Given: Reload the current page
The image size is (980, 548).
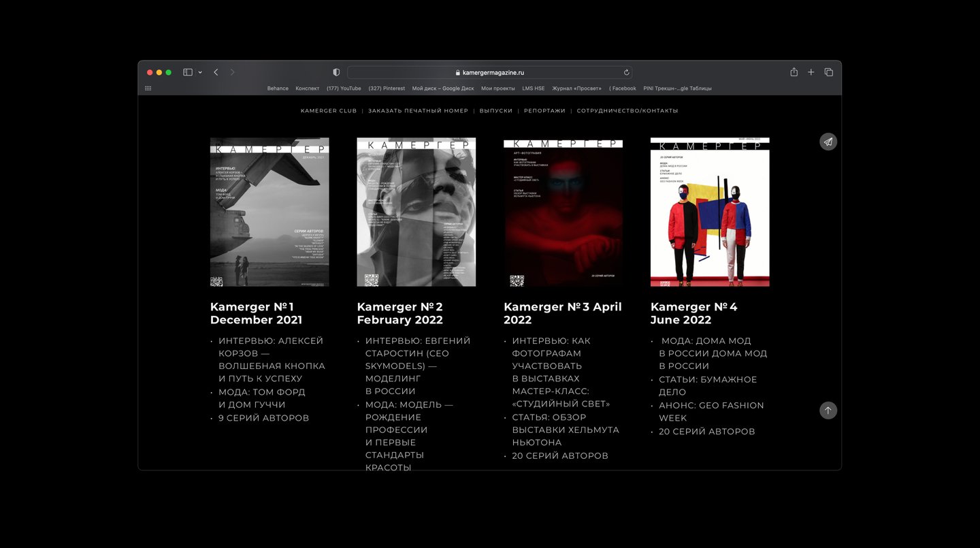Looking at the screenshot, I should click(x=626, y=72).
